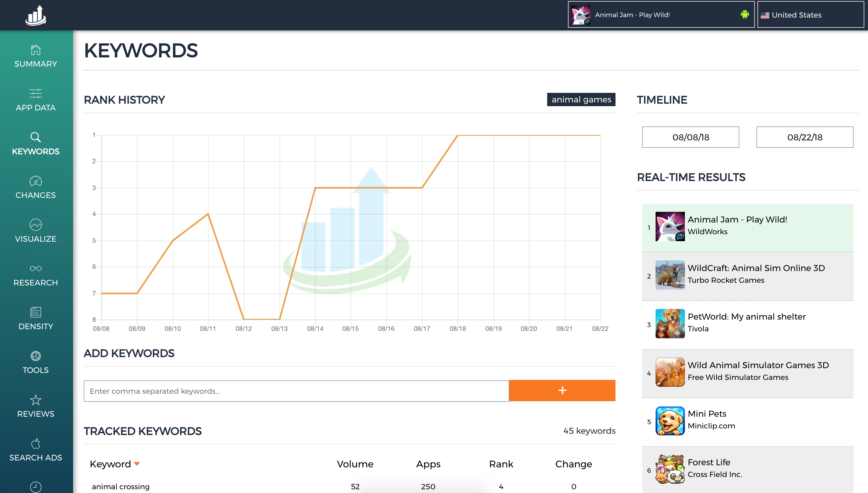Click chart point at 08/18 rank 1
The image size is (868, 493).
pos(457,135)
